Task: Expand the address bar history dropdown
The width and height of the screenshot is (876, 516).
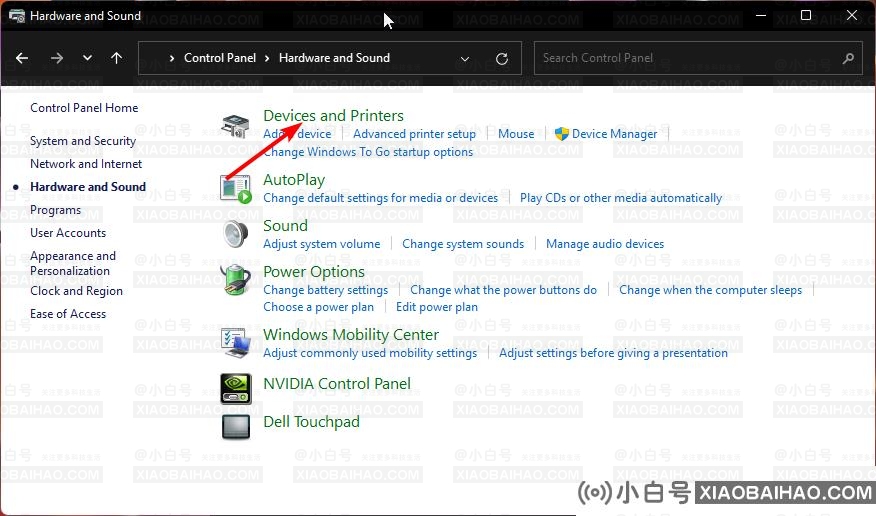Action: coord(465,59)
